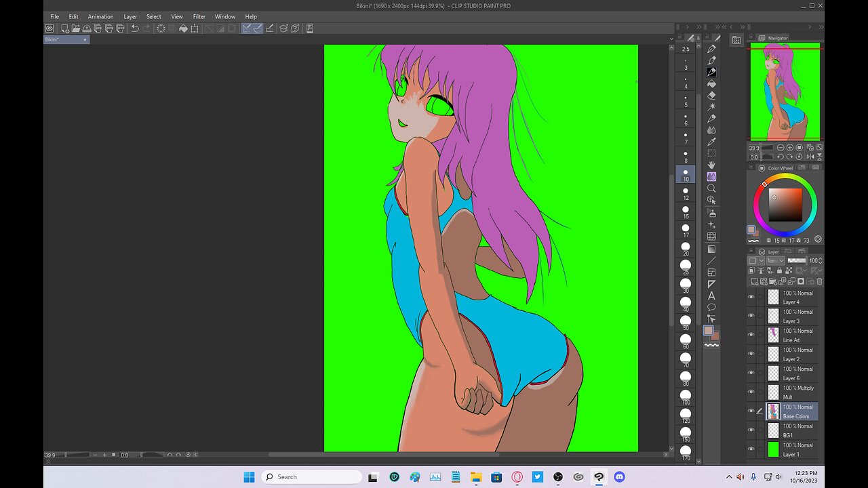Click the Clear (dotted circle) icon
Screen dimensions: 868x488
coord(161,28)
